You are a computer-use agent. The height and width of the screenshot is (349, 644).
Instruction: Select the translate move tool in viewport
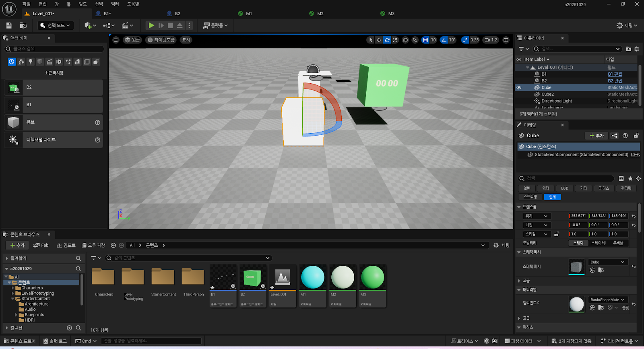point(379,40)
